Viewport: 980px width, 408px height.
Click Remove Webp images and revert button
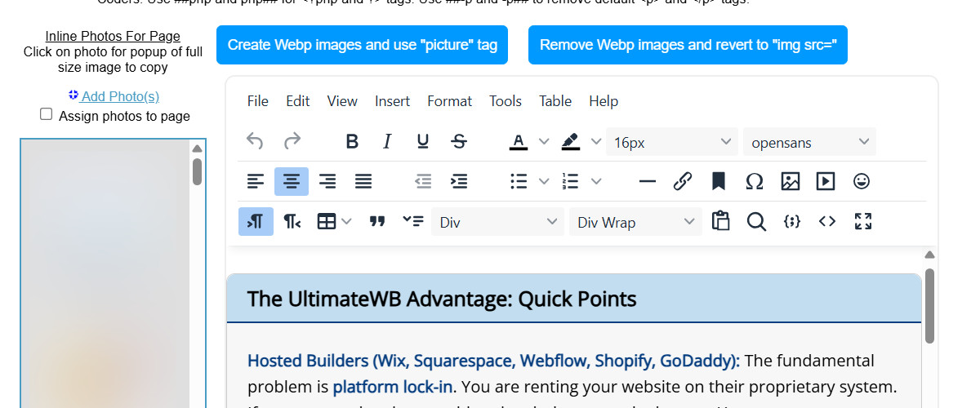(688, 45)
